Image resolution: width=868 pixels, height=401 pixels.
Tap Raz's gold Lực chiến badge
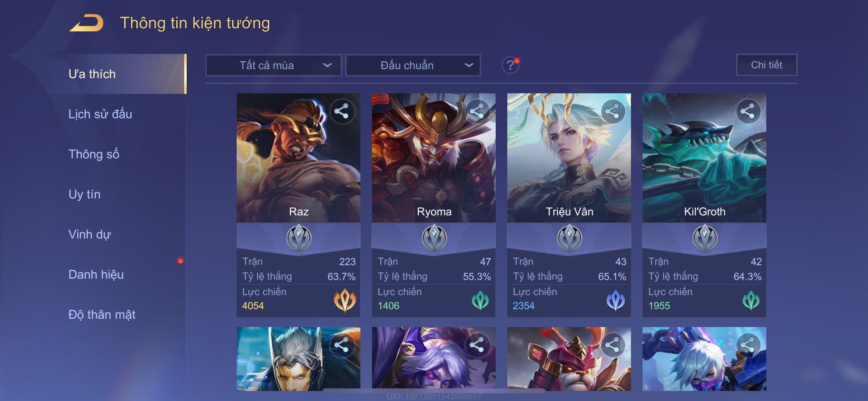(344, 300)
